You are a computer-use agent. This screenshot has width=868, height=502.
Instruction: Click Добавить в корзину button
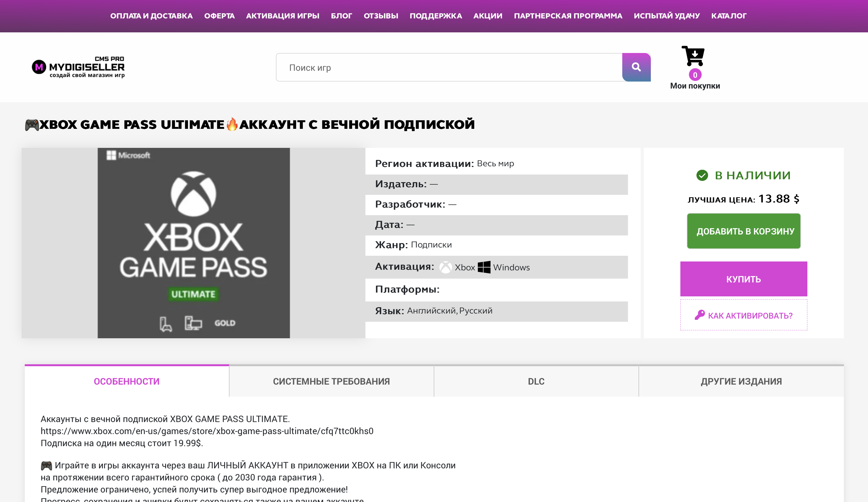pyautogui.click(x=744, y=231)
